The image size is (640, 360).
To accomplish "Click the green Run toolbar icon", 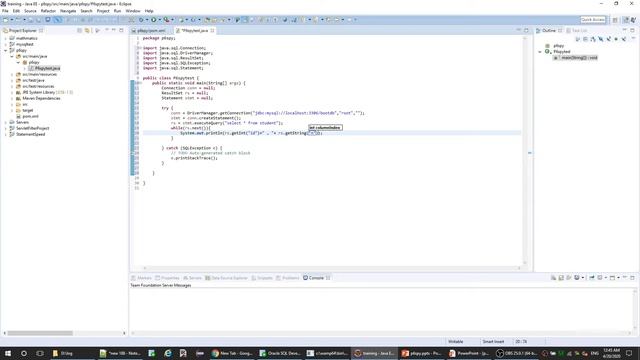I will point(153,20).
